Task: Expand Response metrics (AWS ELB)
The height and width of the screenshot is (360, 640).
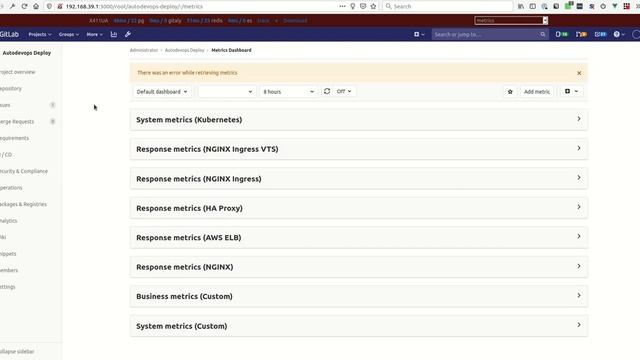Action: [x=359, y=237]
